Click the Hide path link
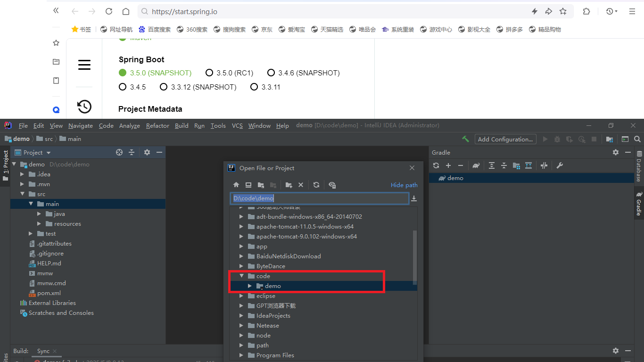The height and width of the screenshot is (362, 644). (404, 185)
